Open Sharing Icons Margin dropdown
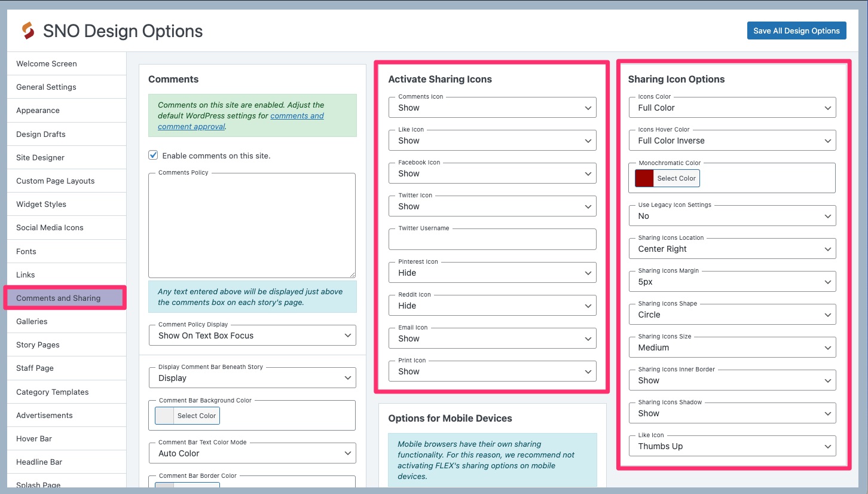 732,282
